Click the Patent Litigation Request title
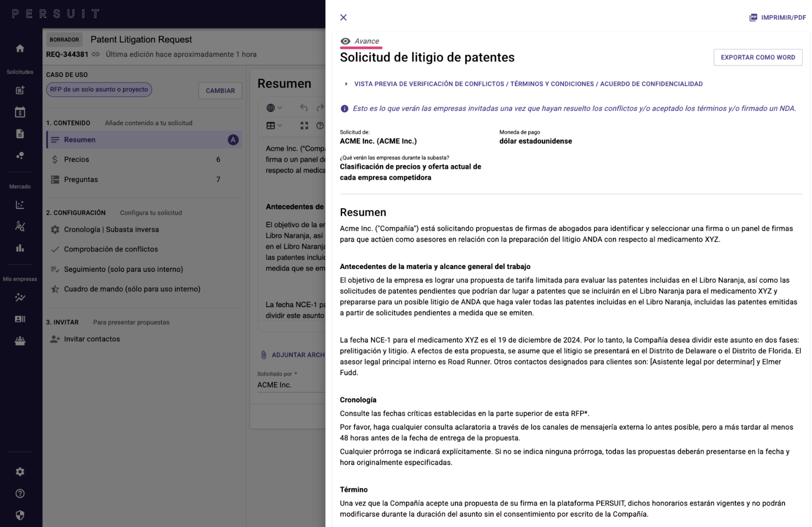 click(141, 40)
